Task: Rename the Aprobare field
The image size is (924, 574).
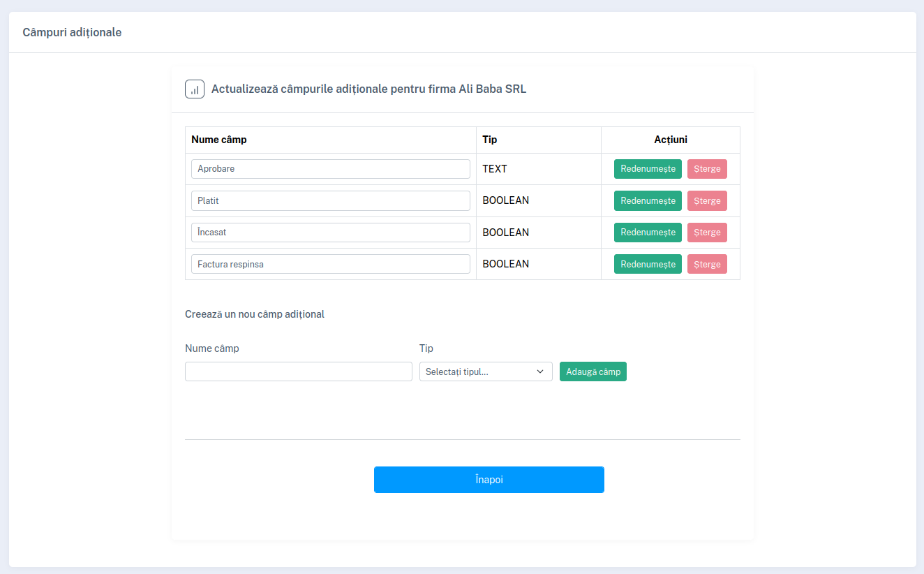Action: (x=647, y=169)
